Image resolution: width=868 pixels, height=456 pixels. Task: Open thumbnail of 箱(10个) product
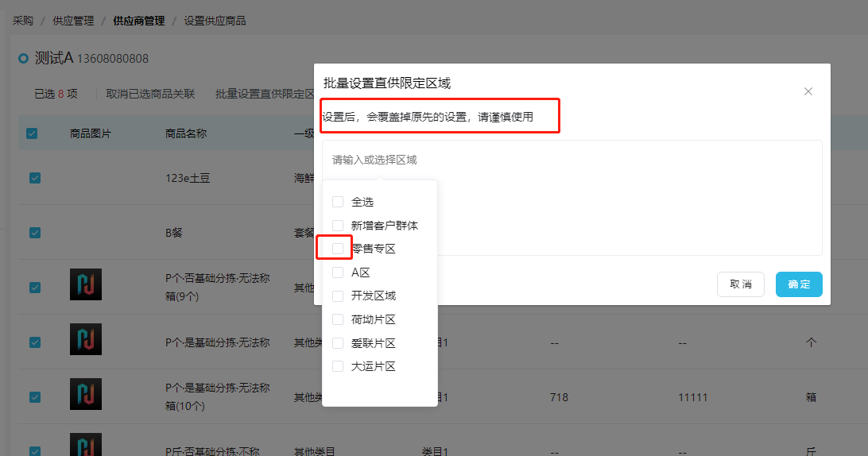coord(86,394)
